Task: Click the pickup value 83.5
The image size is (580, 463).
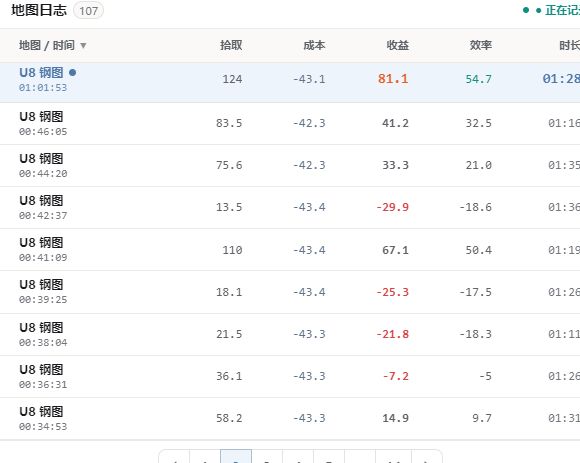Action: [229, 123]
